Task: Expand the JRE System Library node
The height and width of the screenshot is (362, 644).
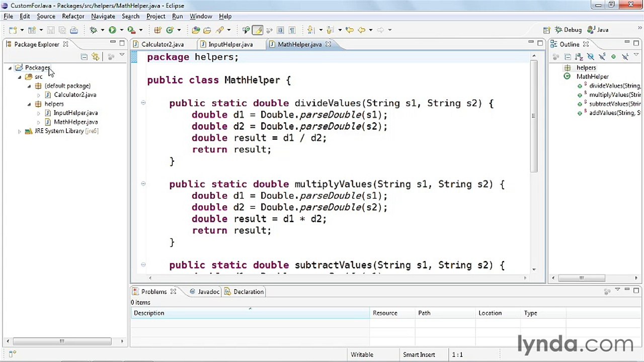Action: 20,131
